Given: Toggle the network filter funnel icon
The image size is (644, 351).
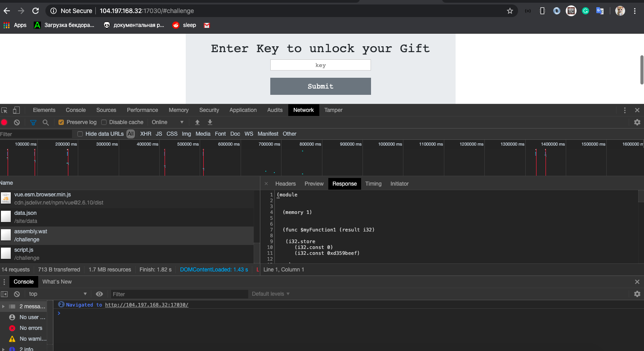Looking at the screenshot, I should [33, 122].
